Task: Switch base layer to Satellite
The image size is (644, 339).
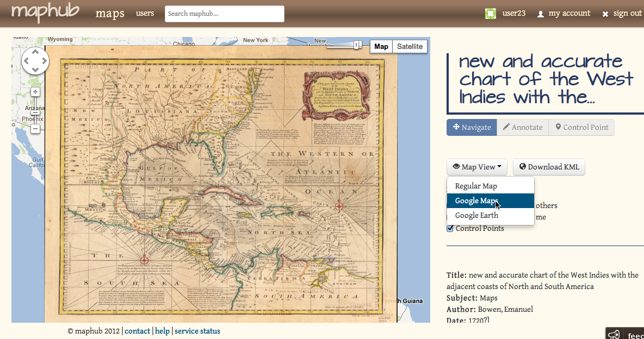Action: [x=410, y=46]
